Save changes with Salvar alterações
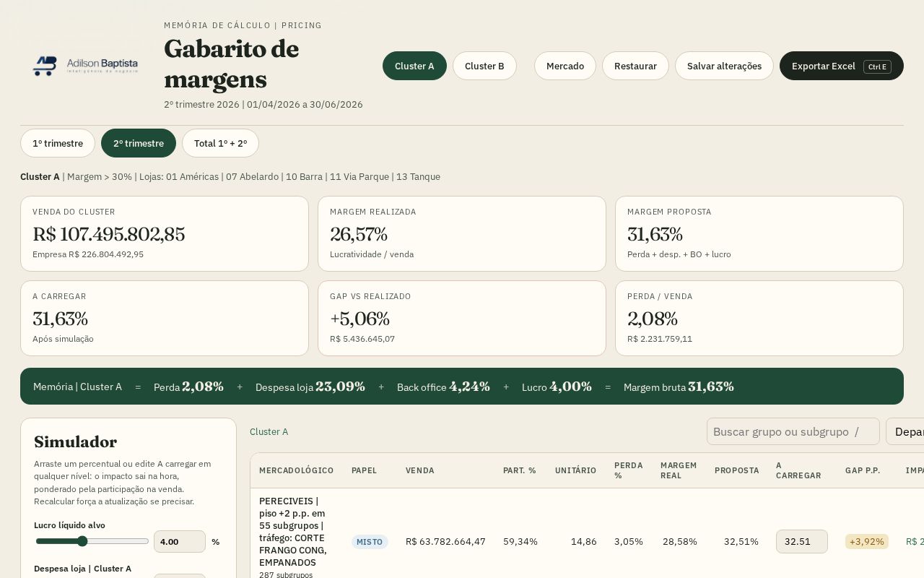 (724, 66)
